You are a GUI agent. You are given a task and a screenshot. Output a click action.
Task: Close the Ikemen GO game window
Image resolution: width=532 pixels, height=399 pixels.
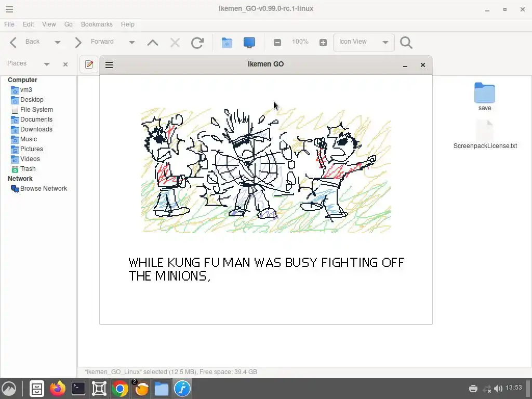coord(423,65)
